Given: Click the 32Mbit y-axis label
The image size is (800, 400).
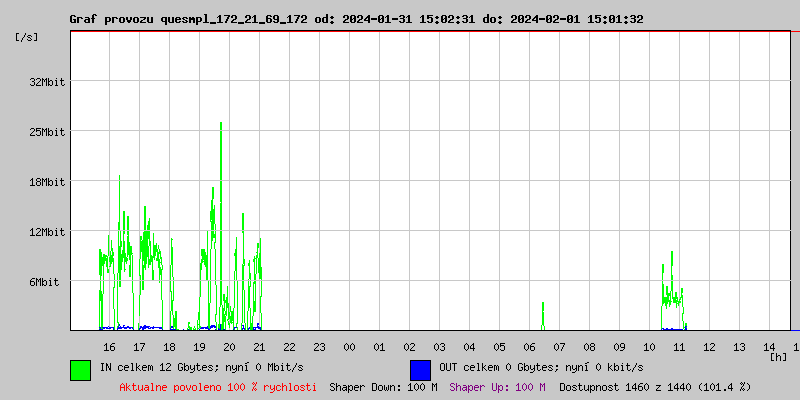Looking at the screenshot, I should click(x=46, y=82).
